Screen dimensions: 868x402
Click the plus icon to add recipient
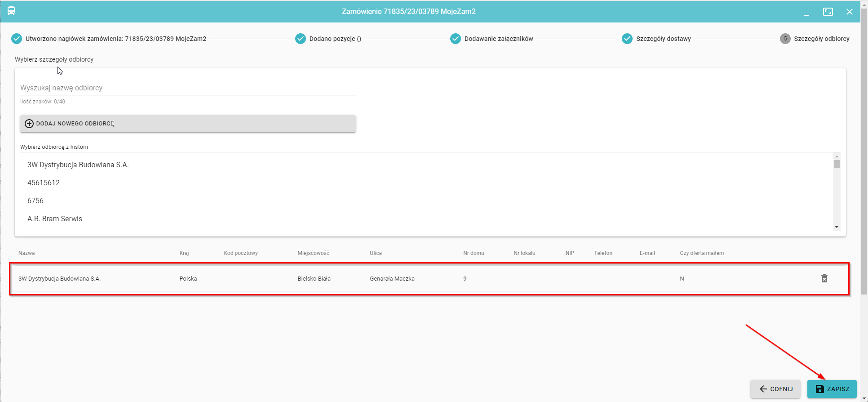tap(29, 124)
